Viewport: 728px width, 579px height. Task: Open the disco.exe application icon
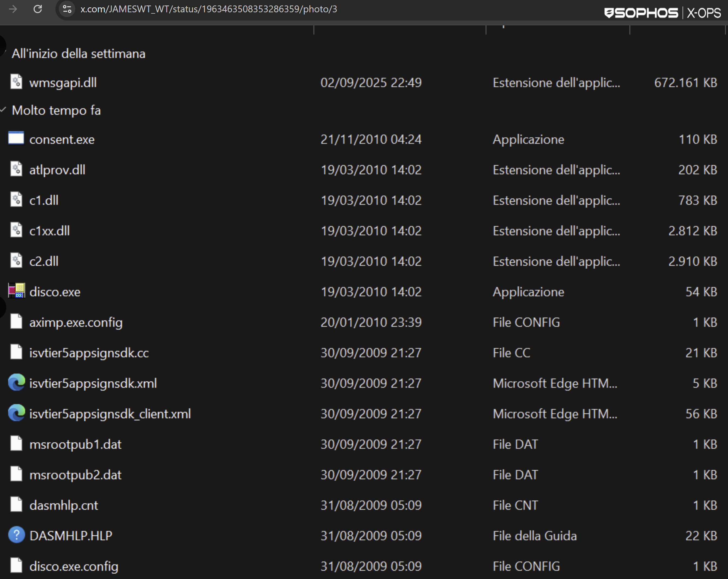17,291
